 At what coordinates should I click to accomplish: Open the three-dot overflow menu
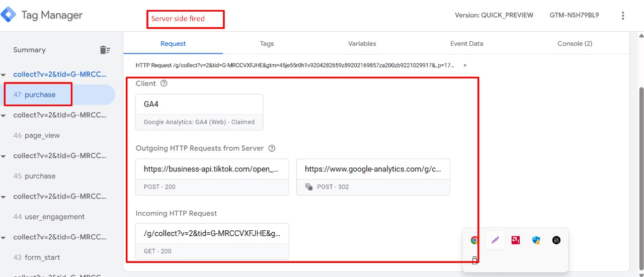pos(623,16)
